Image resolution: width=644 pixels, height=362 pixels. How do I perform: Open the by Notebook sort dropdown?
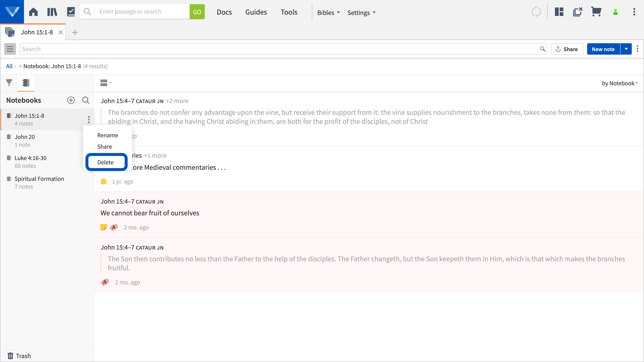pyautogui.click(x=620, y=83)
